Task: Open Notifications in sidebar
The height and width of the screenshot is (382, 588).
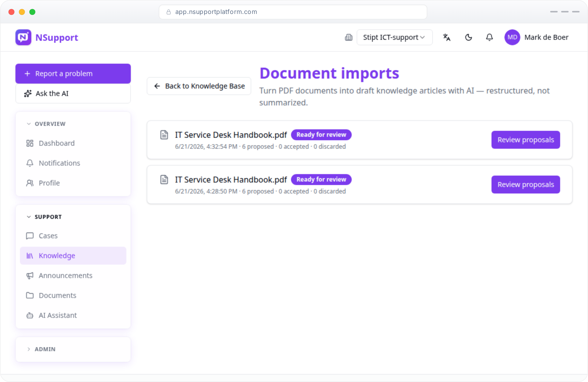Action: tap(73, 163)
